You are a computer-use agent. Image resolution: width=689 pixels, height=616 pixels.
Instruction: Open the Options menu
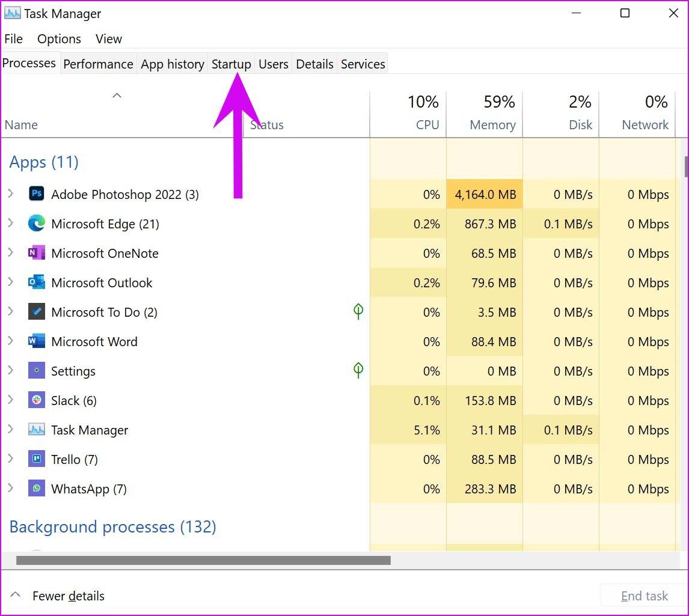point(60,38)
